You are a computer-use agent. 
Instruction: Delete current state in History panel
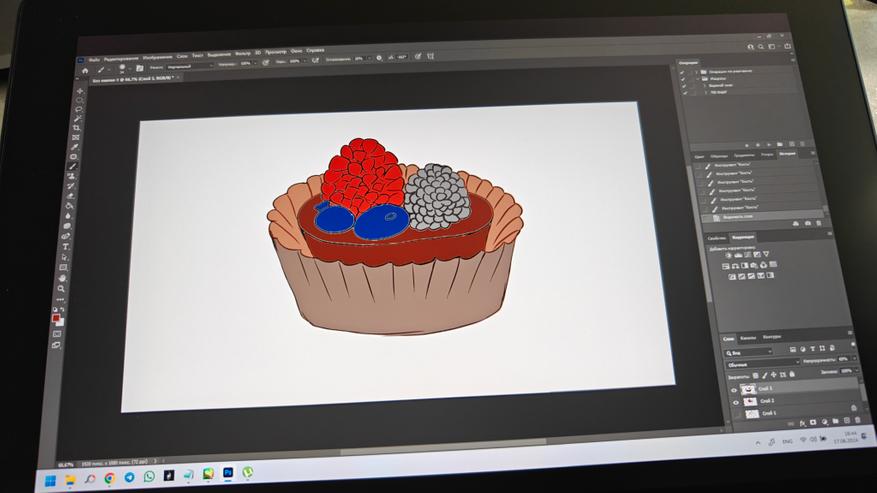pos(819,223)
